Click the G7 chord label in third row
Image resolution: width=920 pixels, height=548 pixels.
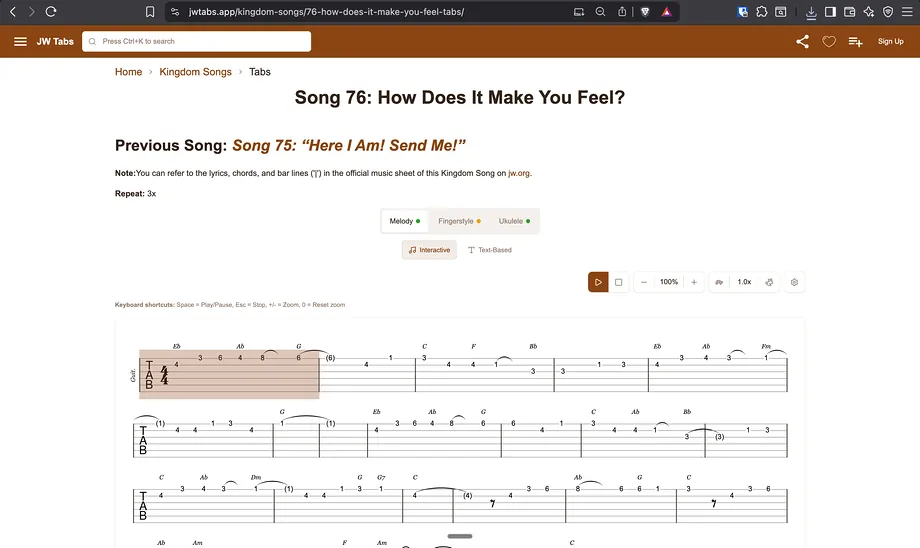(x=381, y=478)
